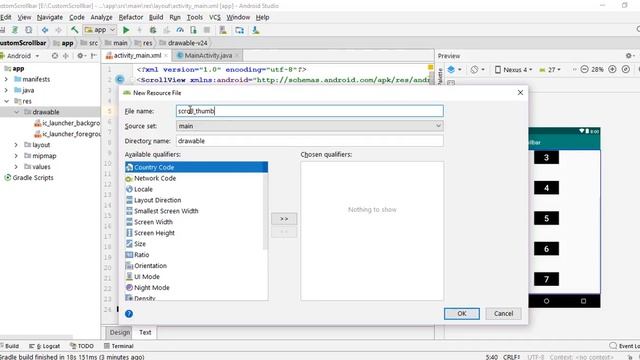Image resolution: width=640 pixels, height=360 pixels.
Task: Expand the java folder
Action: [6, 90]
